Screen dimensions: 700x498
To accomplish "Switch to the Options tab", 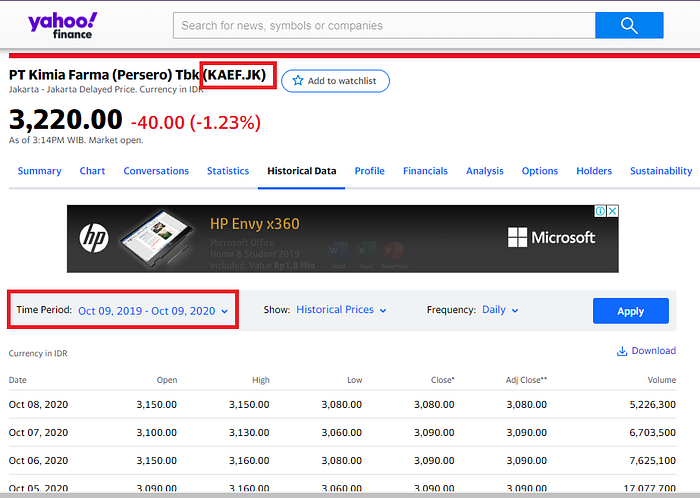I will click(540, 171).
